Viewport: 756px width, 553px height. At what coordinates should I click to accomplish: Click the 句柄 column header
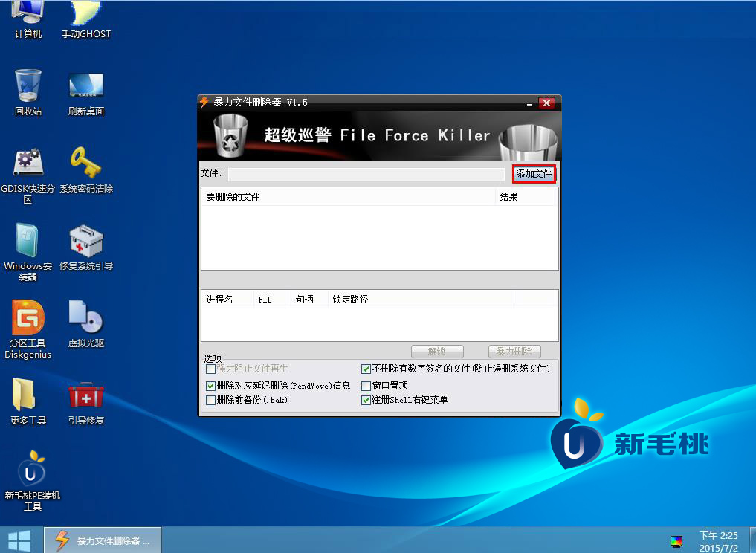coord(309,300)
